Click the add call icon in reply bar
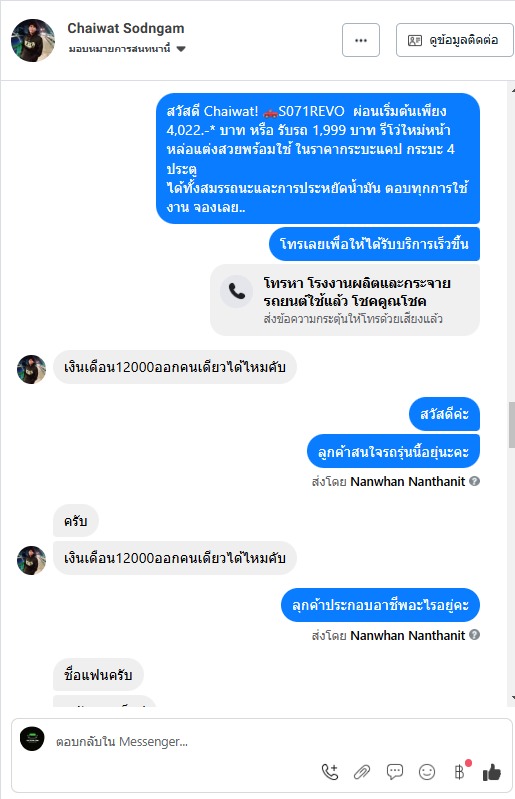The width and height of the screenshot is (515, 799). point(330,772)
